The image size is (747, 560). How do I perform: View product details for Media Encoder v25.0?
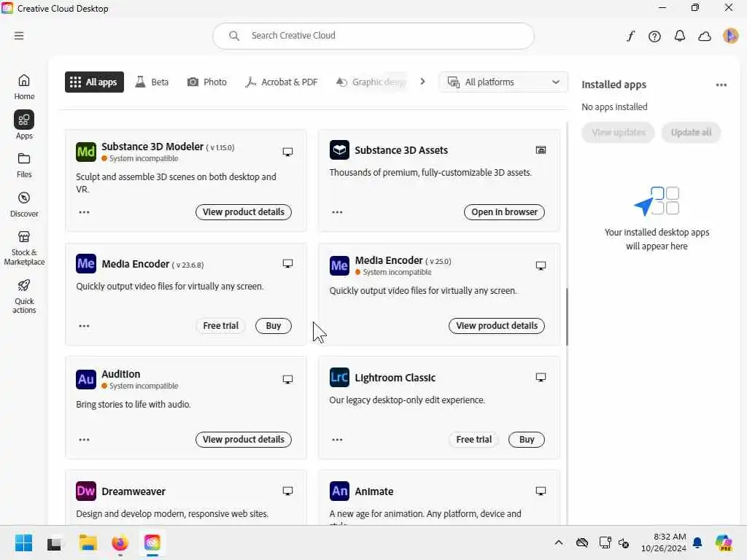[x=497, y=326]
